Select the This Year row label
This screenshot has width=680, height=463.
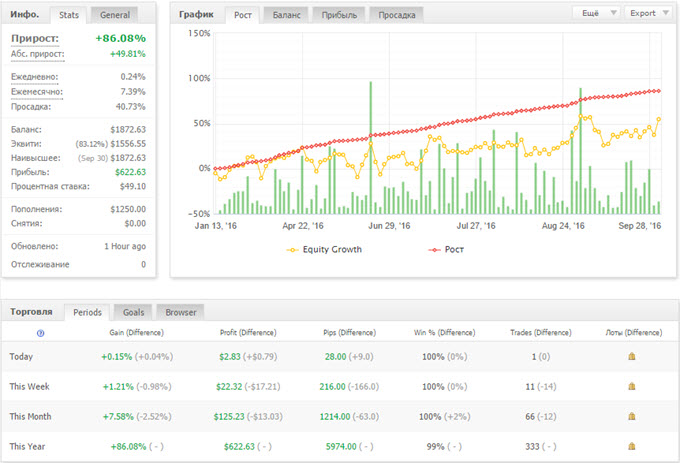tap(27, 446)
